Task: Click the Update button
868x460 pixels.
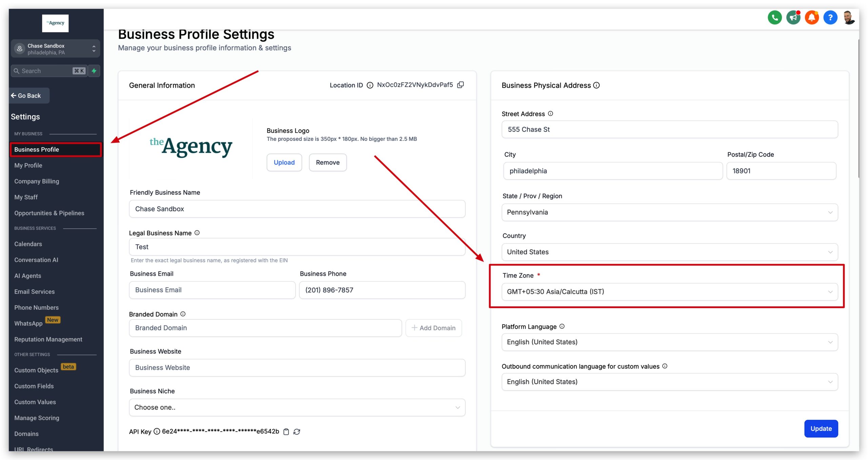Action: tap(821, 428)
